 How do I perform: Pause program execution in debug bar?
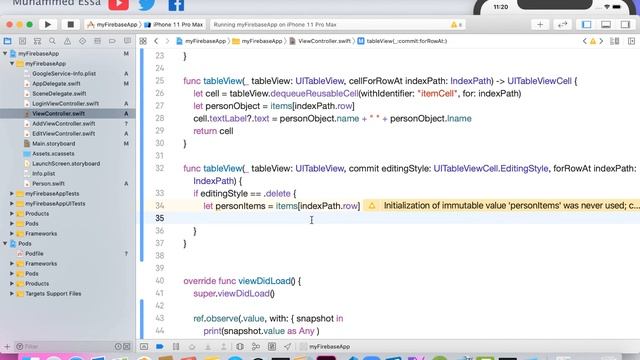click(176, 347)
